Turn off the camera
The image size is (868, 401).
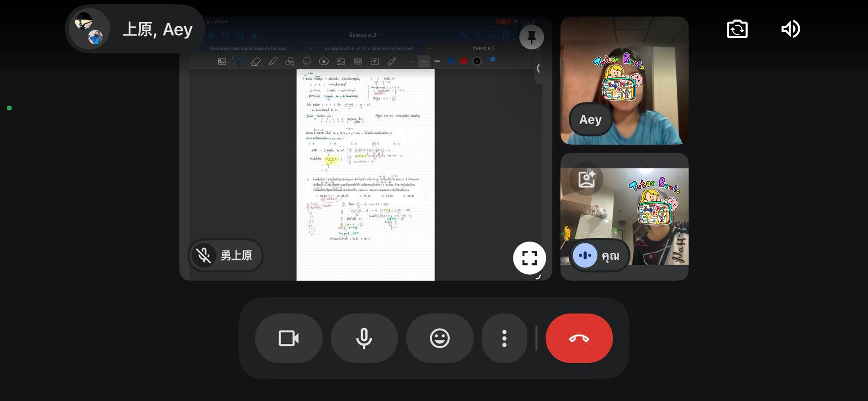(289, 338)
